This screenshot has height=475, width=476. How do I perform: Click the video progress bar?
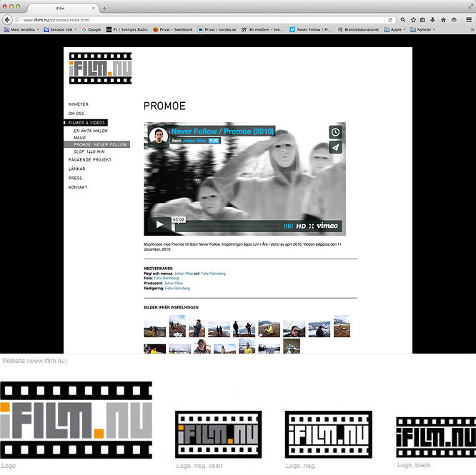click(227, 226)
